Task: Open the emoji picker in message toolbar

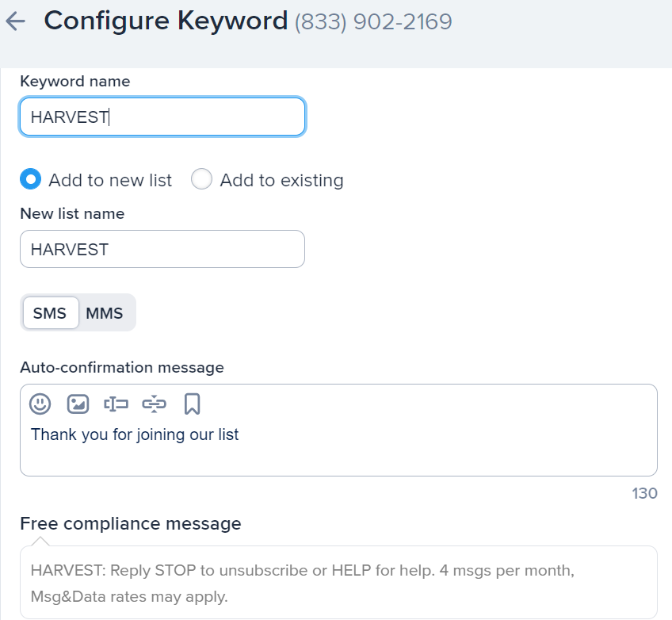Action: 40,404
